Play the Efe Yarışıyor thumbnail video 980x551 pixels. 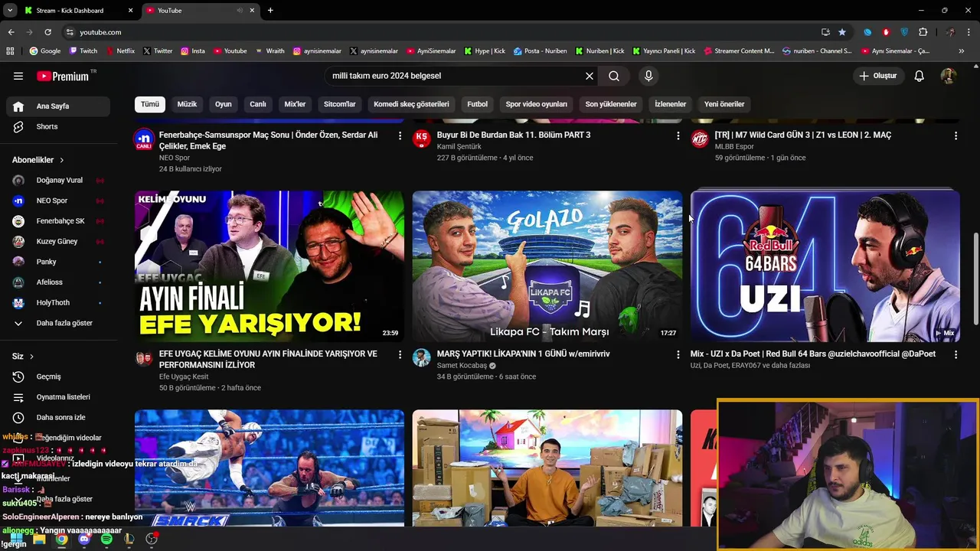click(x=269, y=266)
